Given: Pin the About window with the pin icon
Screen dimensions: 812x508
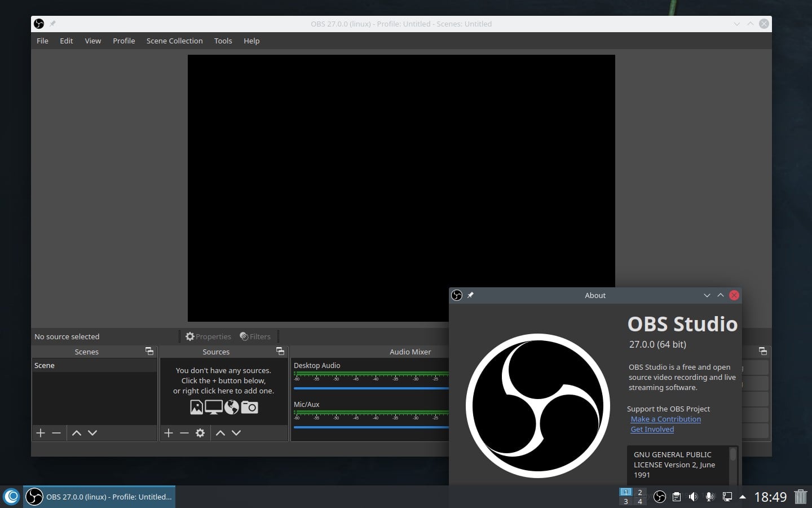Looking at the screenshot, I should 470,295.
